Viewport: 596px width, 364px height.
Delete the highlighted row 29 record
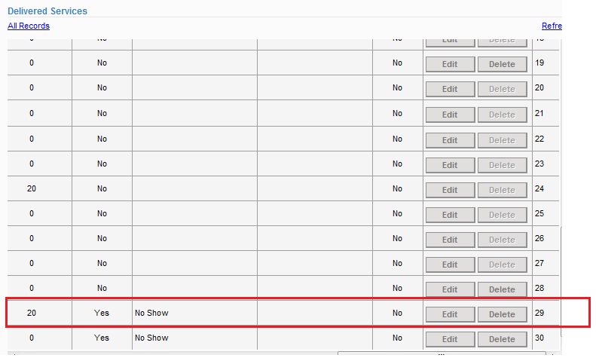(502, 314)
